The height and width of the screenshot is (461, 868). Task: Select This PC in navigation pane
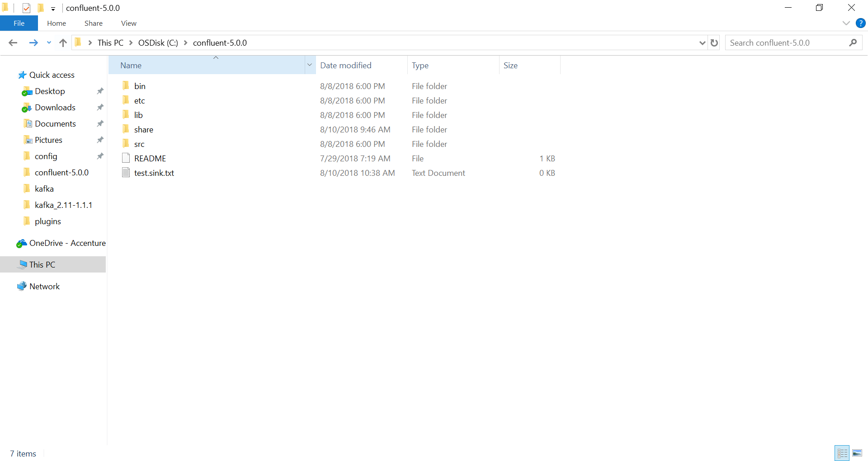coord(42,265)
